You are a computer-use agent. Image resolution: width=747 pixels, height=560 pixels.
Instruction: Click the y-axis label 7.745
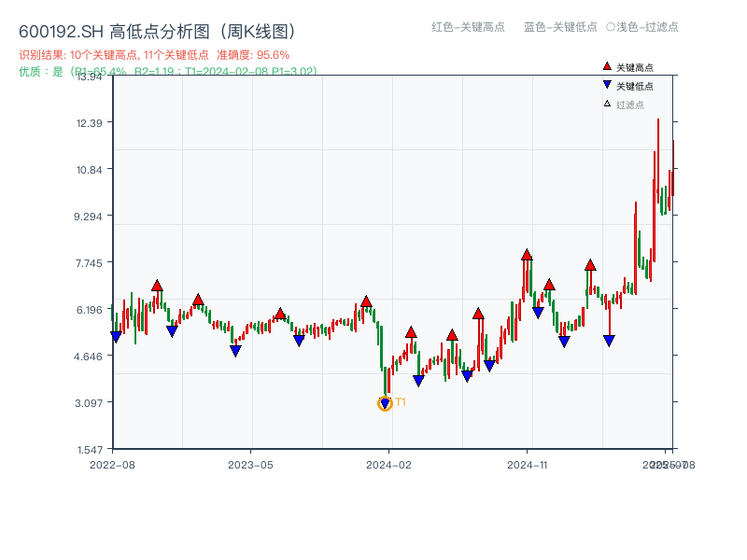89,263
